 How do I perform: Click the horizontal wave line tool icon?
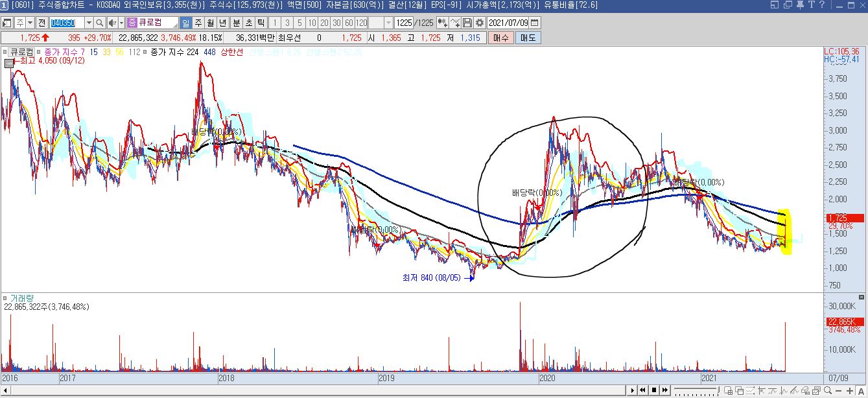(772, 390)
